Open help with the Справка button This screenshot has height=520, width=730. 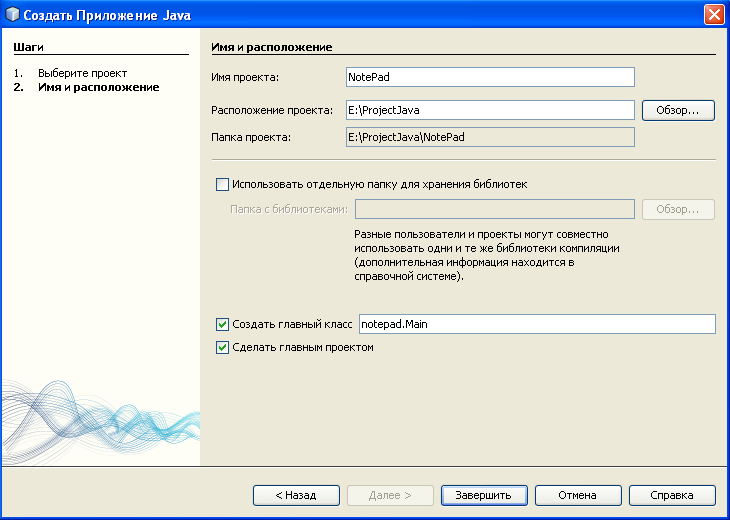tap(672, 495)
